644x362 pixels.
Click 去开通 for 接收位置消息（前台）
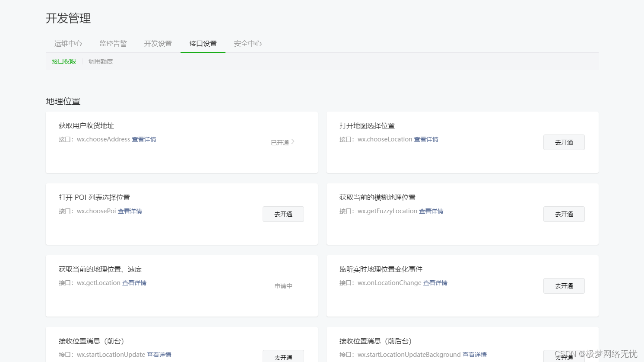coord(283,356)
